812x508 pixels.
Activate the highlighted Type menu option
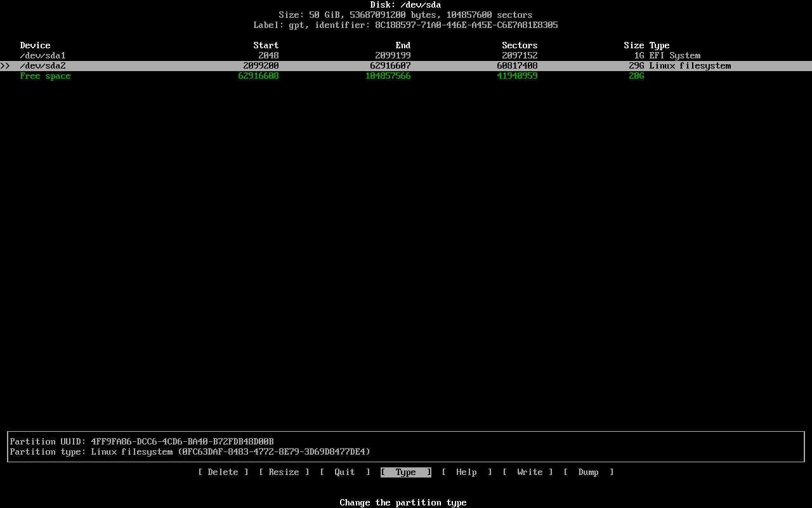click(x=405, y=472)
